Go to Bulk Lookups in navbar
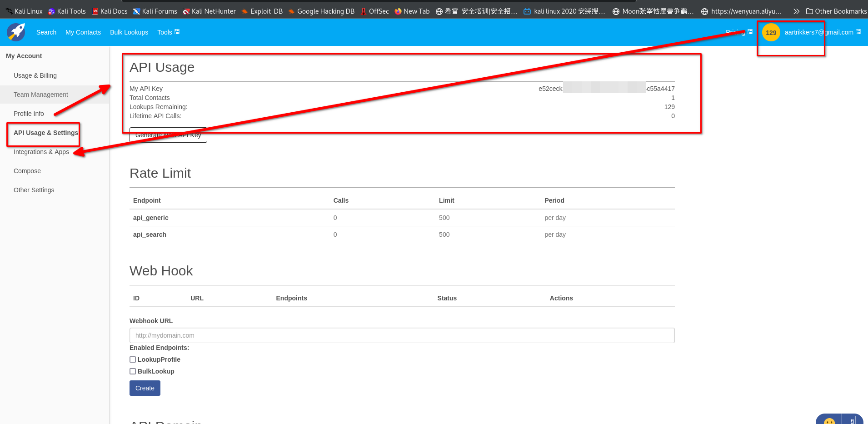 tap(129, 32)
